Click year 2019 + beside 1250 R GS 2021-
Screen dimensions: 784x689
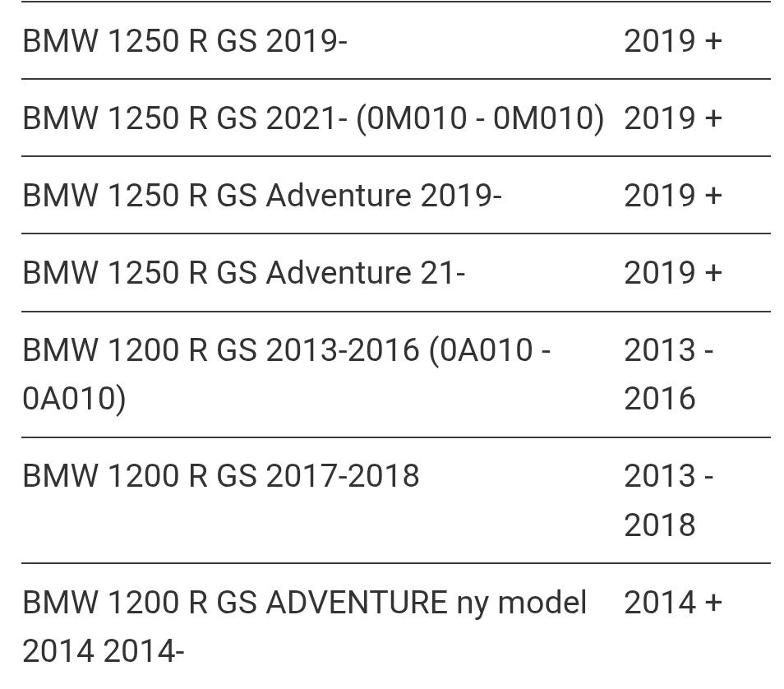point(673,118)
